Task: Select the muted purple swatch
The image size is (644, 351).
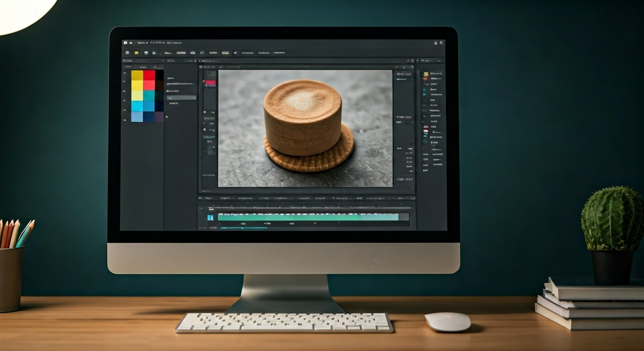Action: pyautogui.click(x=159, y=117)
